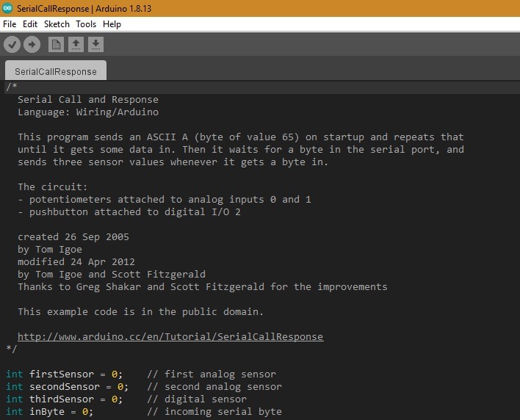Click the 'created 26 Sep 2005' line
This screenshot has height=420, width=520.
[73, 237]
